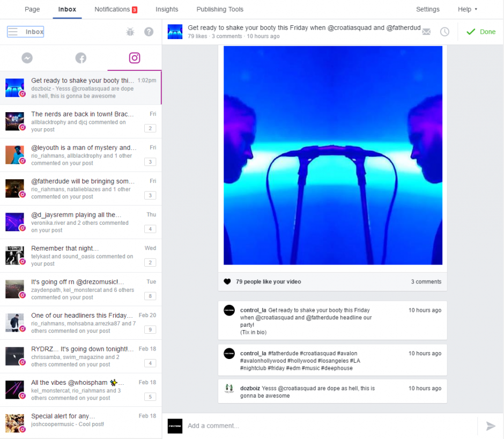Click the notifications badge showing 3
Image resolution: width=504 pixels, height=439 pixels.
point(135,10)
